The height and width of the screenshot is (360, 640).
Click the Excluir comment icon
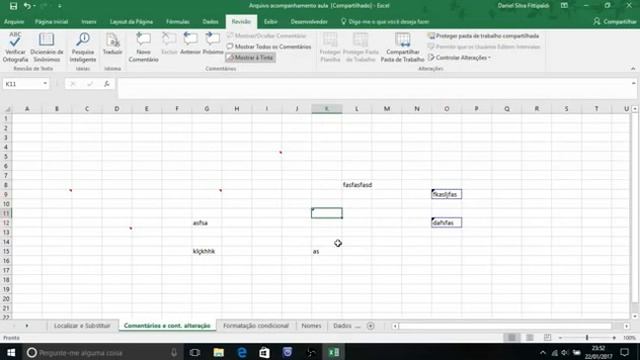coord(169,44)
